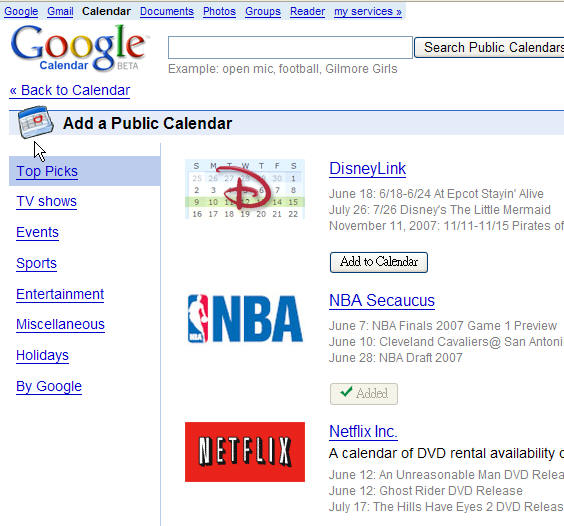Click the June 12 An Unreasonable Man entry
564x526 pixels.
pos(446,475)
